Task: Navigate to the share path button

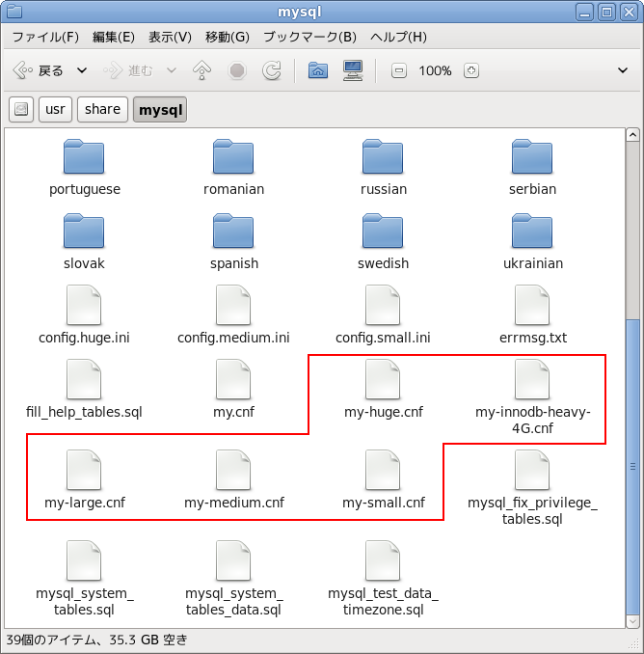Action: 102,110
